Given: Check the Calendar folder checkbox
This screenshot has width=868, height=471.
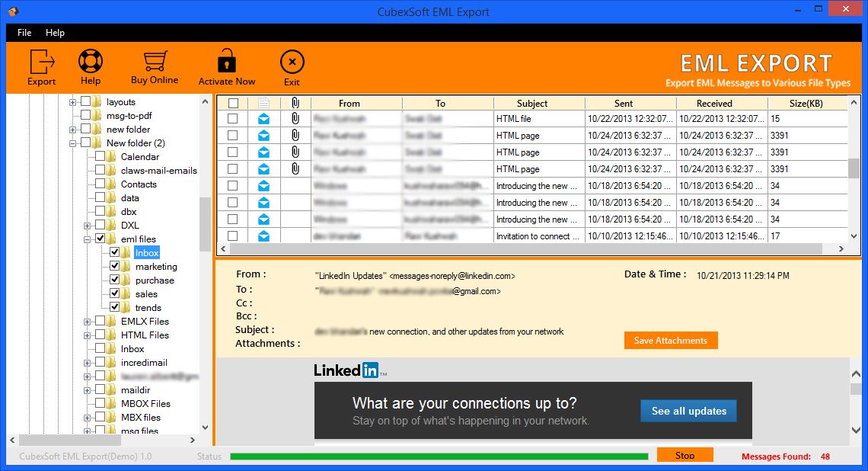Looking at the screenshot, I should click(x=101, y=156).
